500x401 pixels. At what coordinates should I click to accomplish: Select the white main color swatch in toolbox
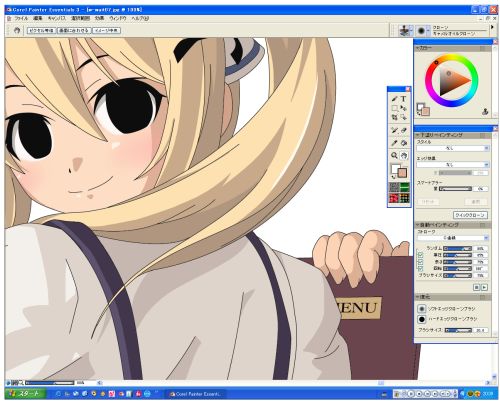[395, 168]
